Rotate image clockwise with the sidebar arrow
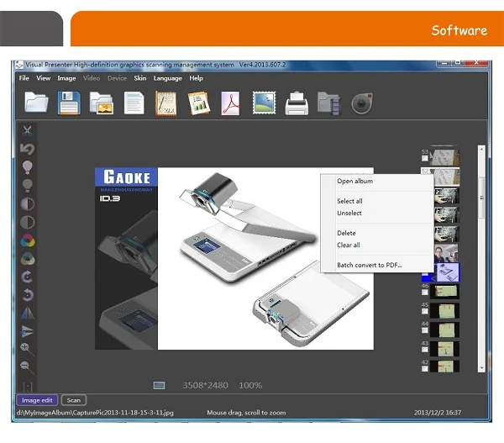504x443 pixels. coord(28,277)
